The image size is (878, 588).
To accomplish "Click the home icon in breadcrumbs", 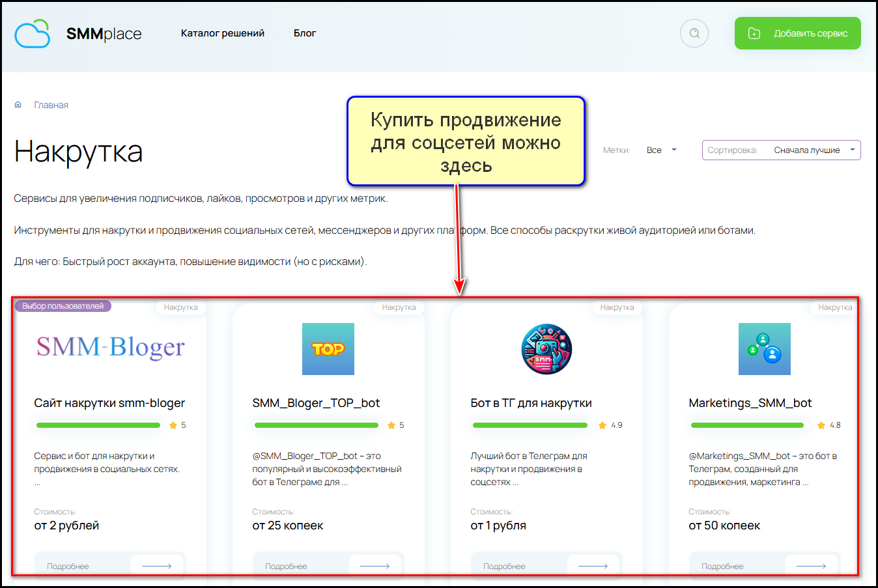I will (x=18, y=104).
